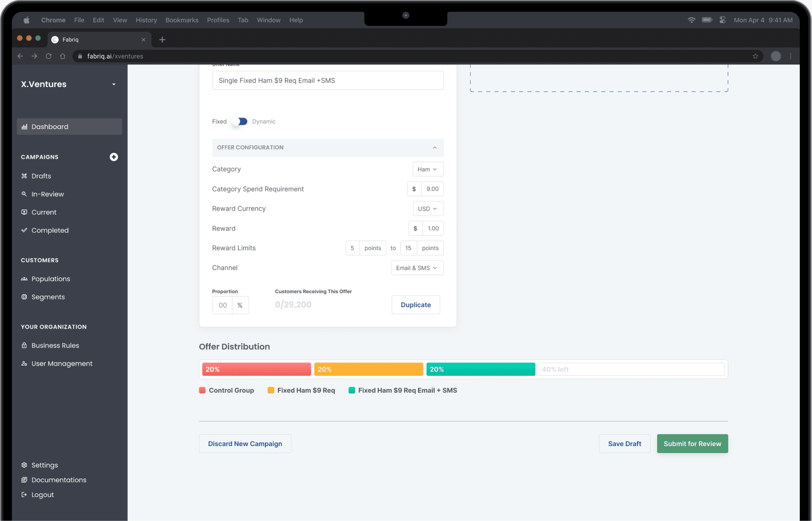Click the orange 20% distribution segment
The height and width of the screenshot is (521, 812).
[x=369, y=369]
